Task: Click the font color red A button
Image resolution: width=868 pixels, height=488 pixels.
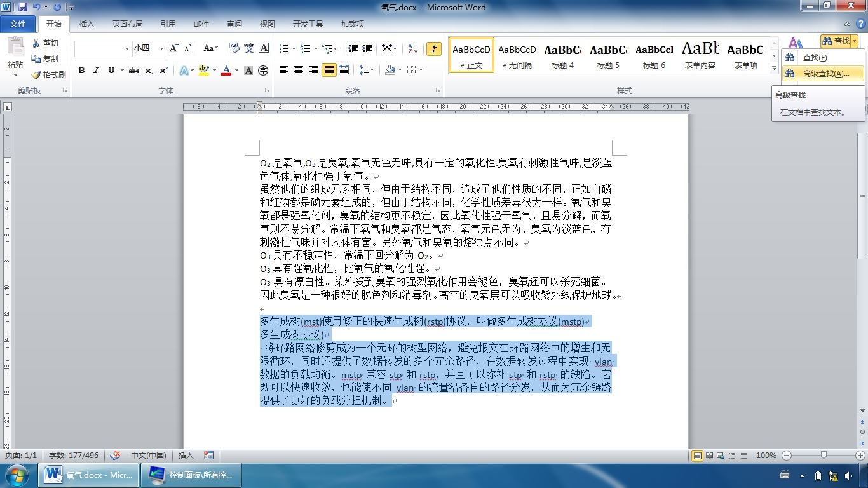Action: tap(226, 71)
